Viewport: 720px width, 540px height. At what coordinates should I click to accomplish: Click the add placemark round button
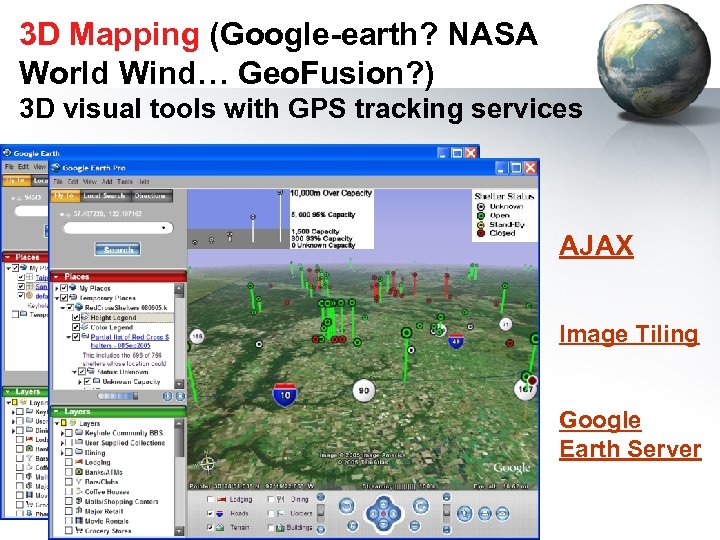coord(464,514)
